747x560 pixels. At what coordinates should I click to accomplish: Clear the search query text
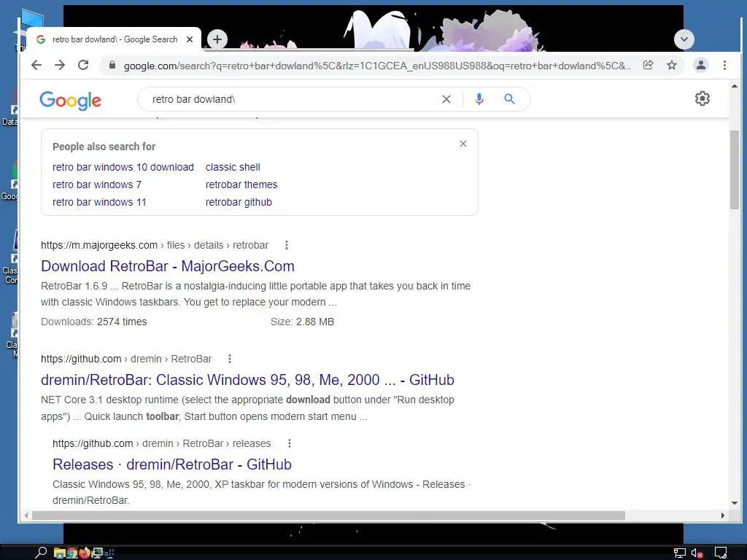tap(446, 99)
